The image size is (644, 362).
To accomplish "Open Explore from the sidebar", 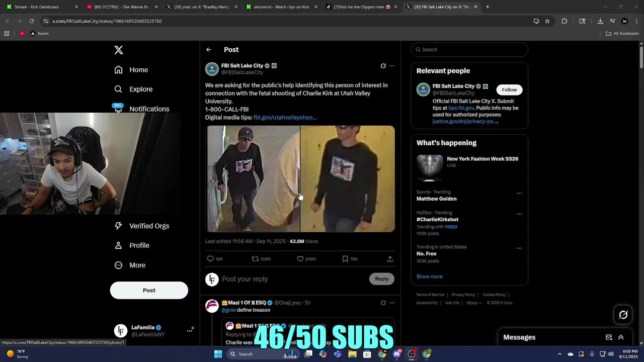I will coord(133,89).
